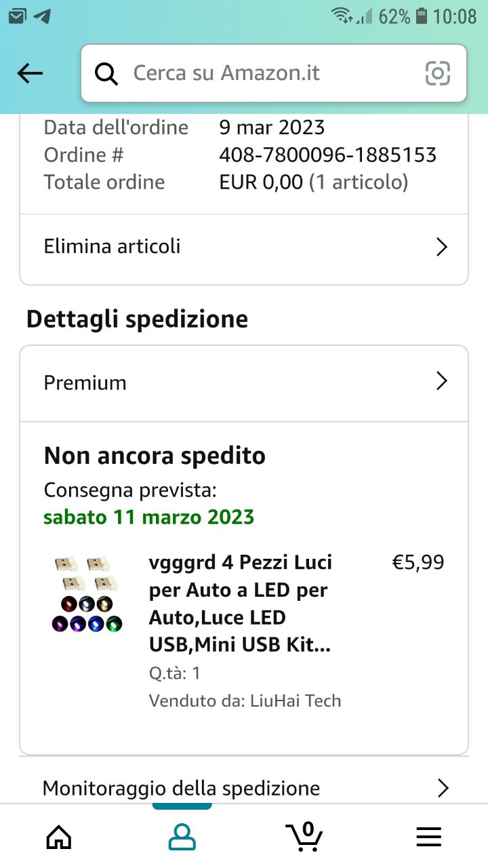Open the hamburger menu icon

(428, 836)
